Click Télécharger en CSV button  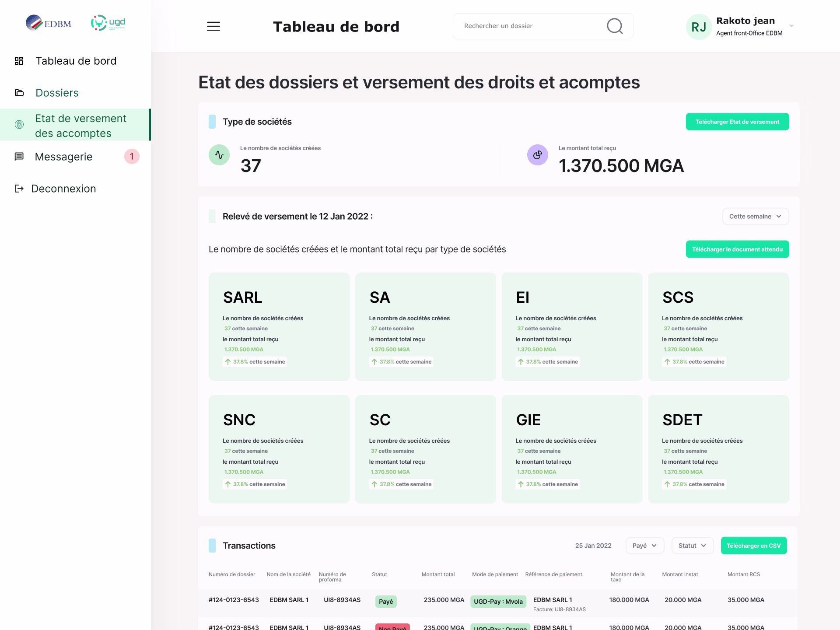pyautogui.click(x=753, y=546)
